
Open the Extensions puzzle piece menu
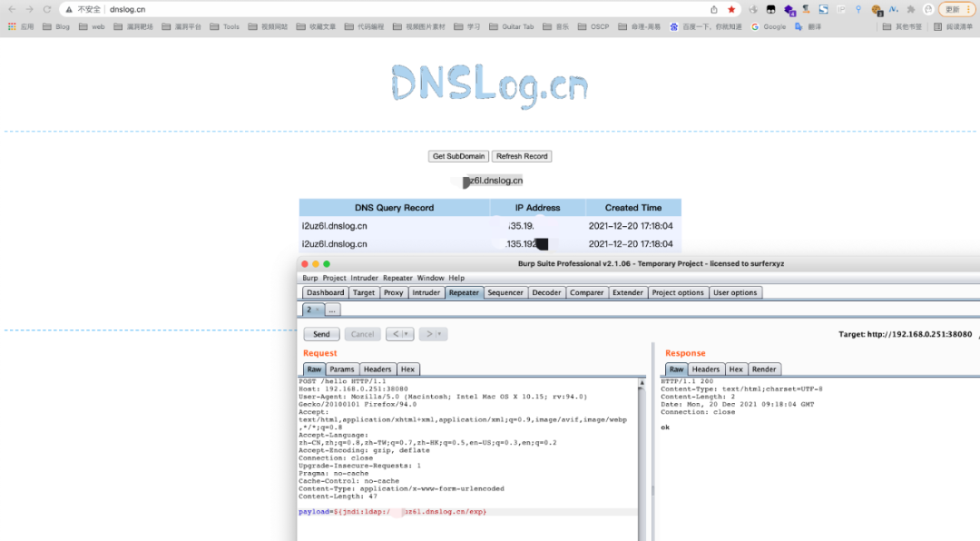(911, 9)
